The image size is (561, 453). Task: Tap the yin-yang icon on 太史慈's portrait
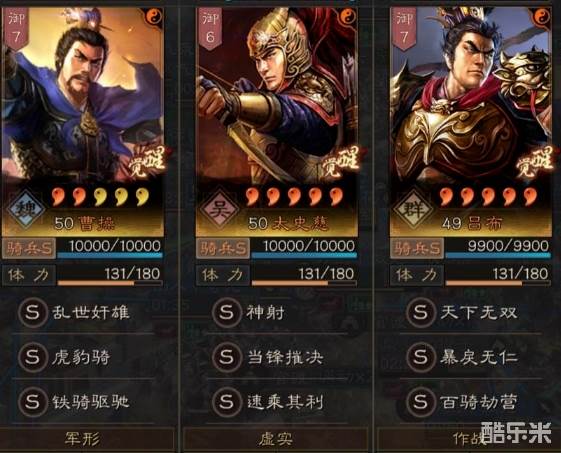348,16
